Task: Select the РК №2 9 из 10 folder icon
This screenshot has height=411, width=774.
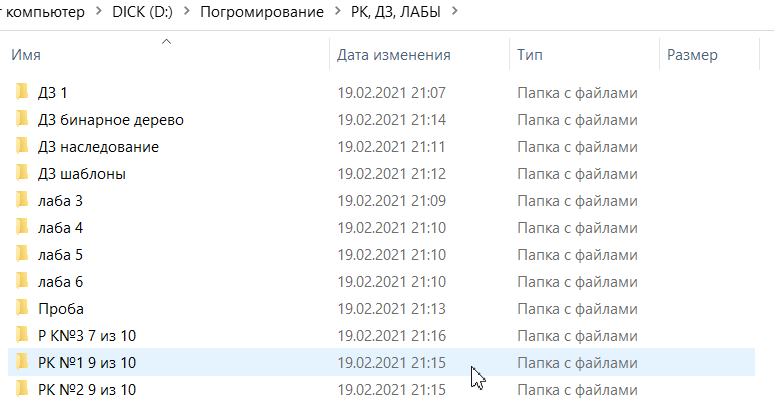Action: click(x=21, y=389)
